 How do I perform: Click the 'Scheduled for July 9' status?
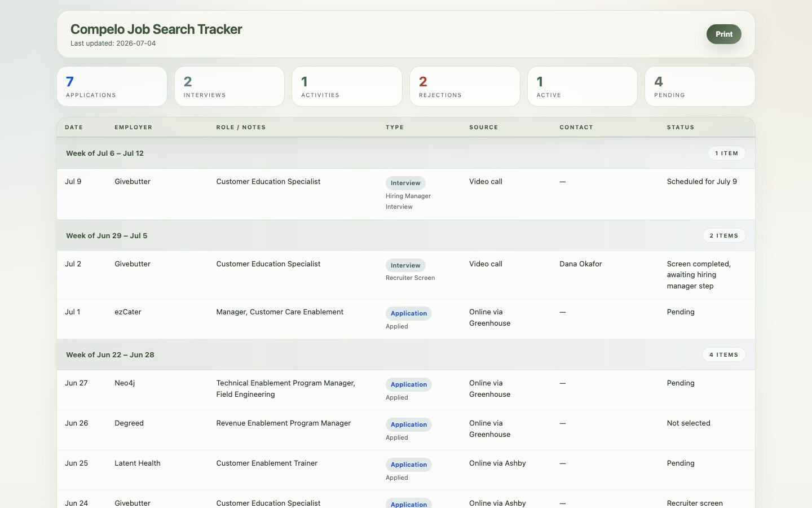(702, 182)
